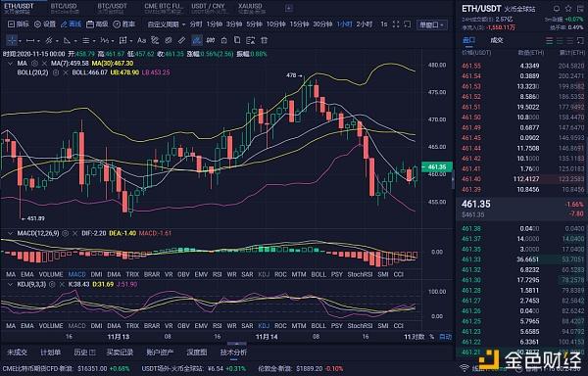The height and width of the screenshot is (376, 588).
Task: Click the drawing list manager icon
Action: pos(251,40)
